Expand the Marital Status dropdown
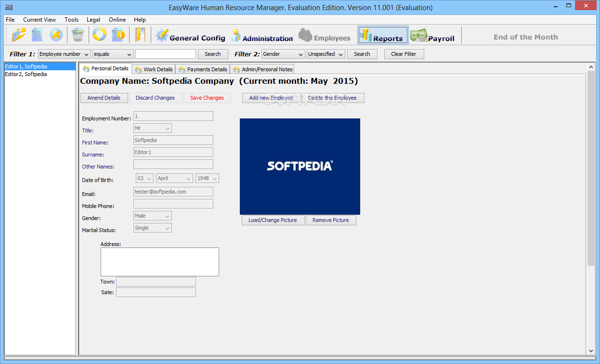600x364 pixels. pos(153,228)
